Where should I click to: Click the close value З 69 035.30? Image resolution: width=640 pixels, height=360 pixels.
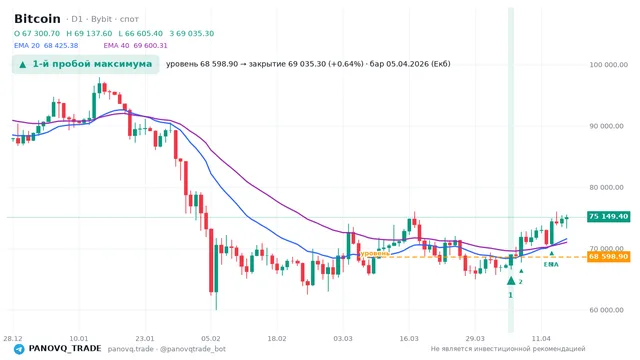click(191, 33)
